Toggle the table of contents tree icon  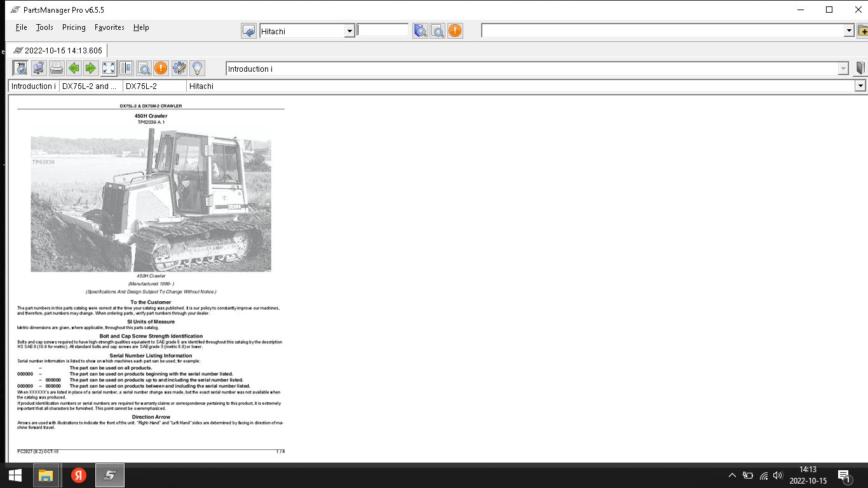click(20, 68)
